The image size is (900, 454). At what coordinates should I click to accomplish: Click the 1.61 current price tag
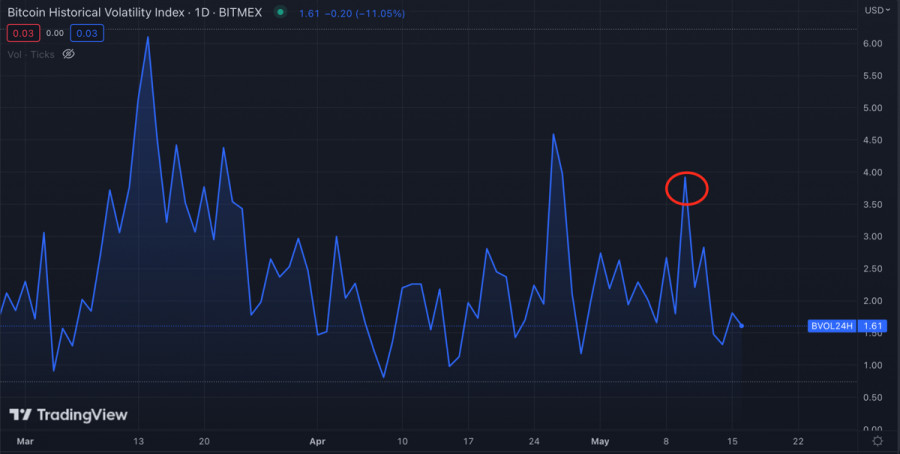872,326
